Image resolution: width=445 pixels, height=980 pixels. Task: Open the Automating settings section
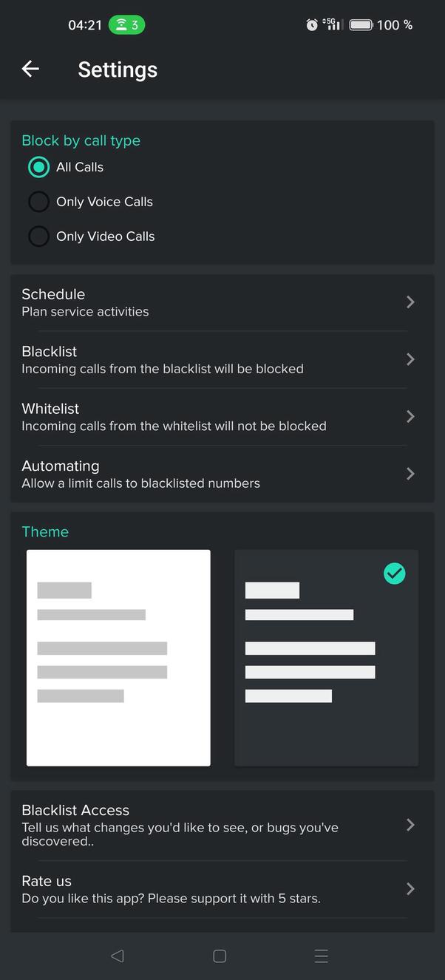pos(410,474)
